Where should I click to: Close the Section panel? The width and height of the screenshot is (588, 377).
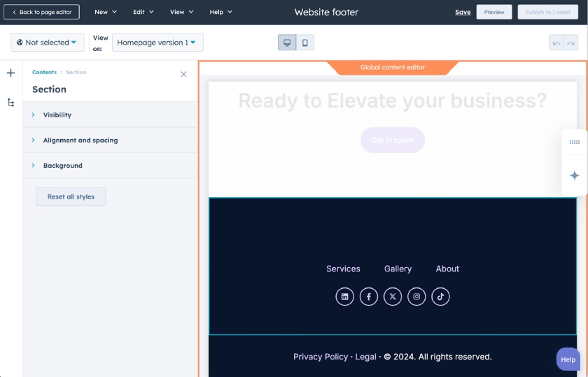[183, 74]
